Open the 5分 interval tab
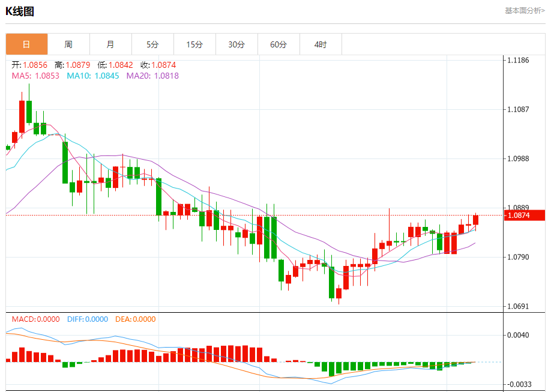 pyautogui.click(x=152, y=44)
